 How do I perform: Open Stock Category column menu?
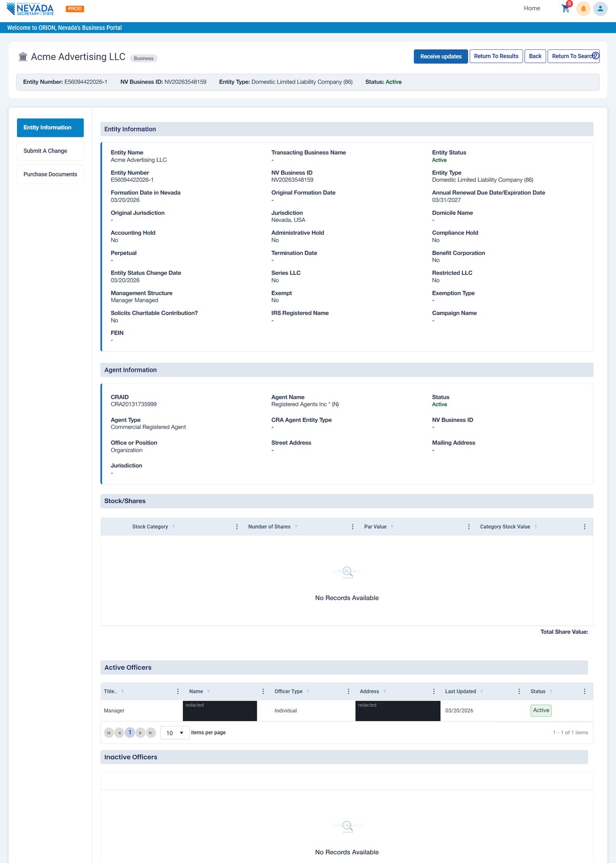tap(237, 527)
